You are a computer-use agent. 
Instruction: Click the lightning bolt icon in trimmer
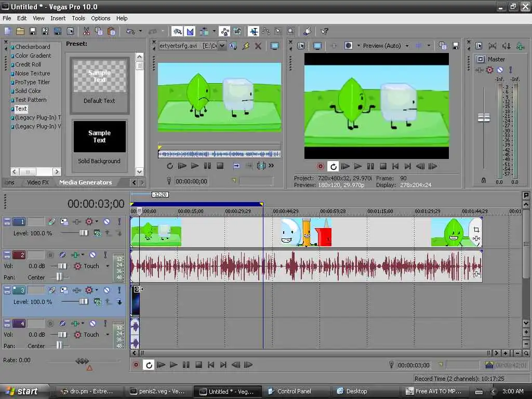point(246,46)
